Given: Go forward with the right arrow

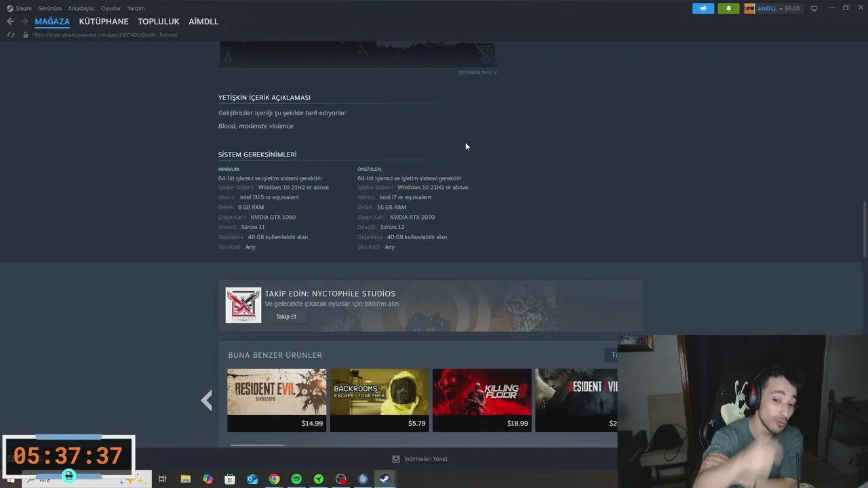Looking at the screenshot, I should 24,22.
